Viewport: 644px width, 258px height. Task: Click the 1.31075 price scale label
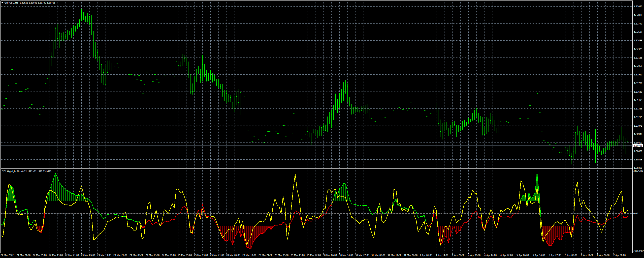[x=638, y=126]
